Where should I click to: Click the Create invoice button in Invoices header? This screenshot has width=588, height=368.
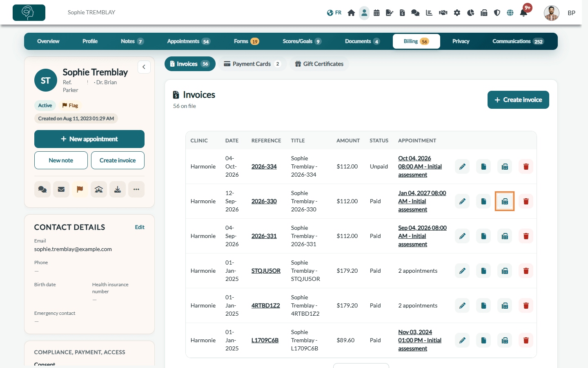tap(518, 100)
